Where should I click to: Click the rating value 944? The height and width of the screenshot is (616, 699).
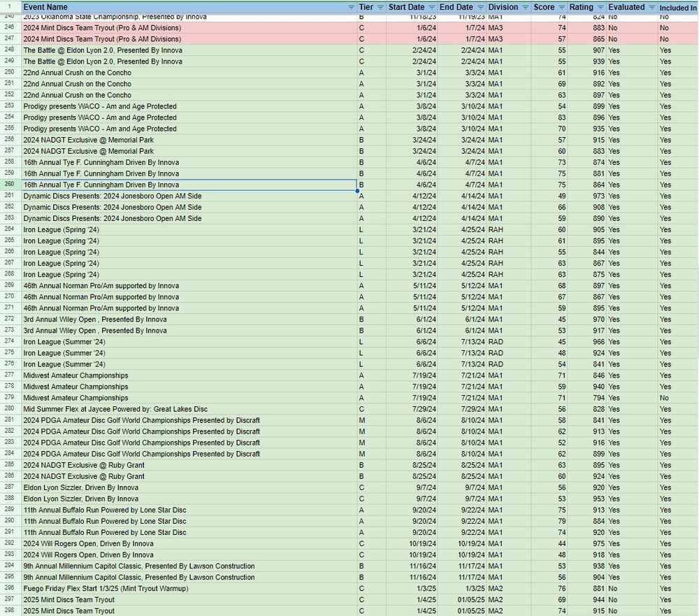click(x=598, y=599)
